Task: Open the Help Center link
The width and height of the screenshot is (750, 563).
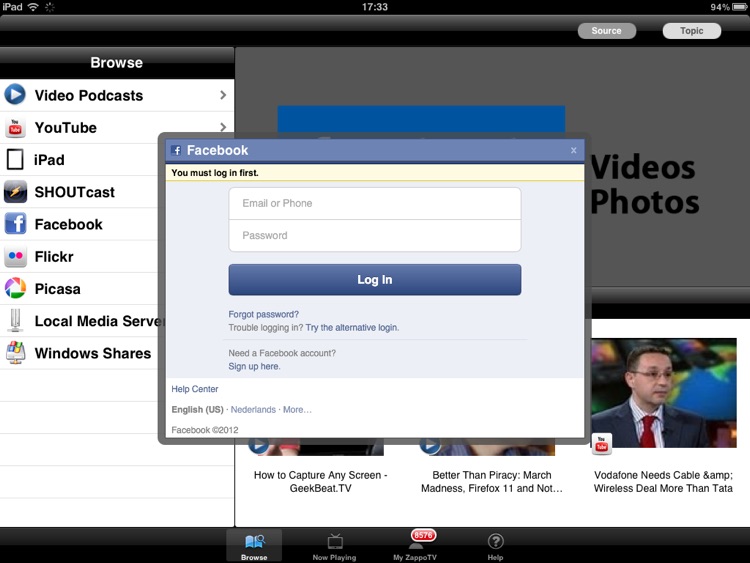Action: coord(195,389)
